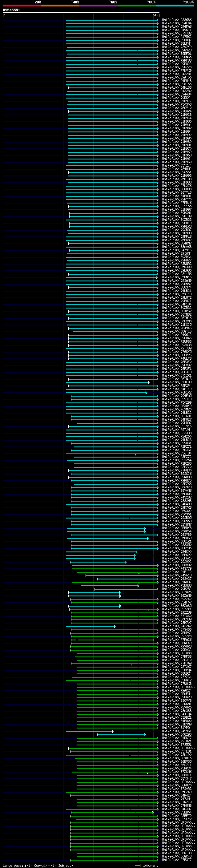Click the cyan alignment bar for UniRef100_P23686
The width and height of the screenshot is (197, 868).
(x=112, y=20)
